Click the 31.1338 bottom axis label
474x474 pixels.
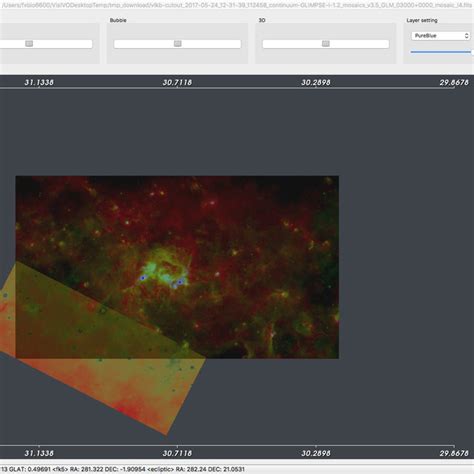pos(39,453)
